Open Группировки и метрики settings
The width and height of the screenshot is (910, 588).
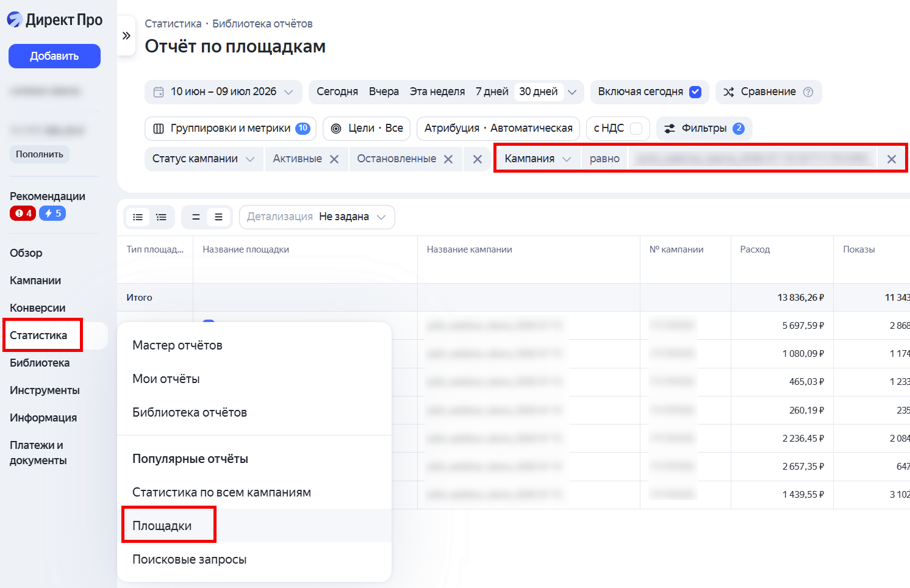tap(231, 129)
